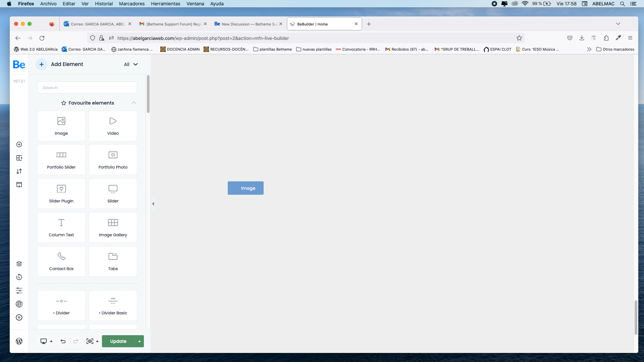Click the Search elements input field
Viewport: 644px width, 362px height.
tap(87, 87)
